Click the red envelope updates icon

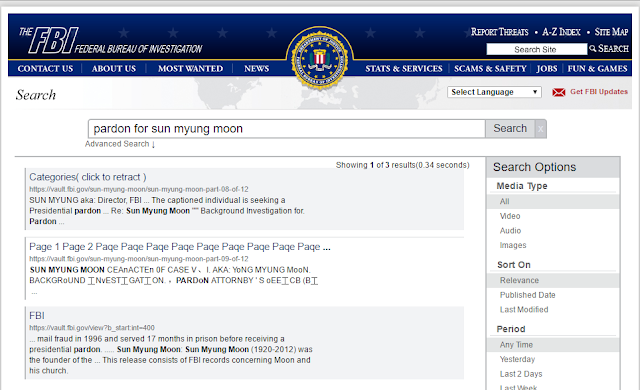click(x=558, y=92)
